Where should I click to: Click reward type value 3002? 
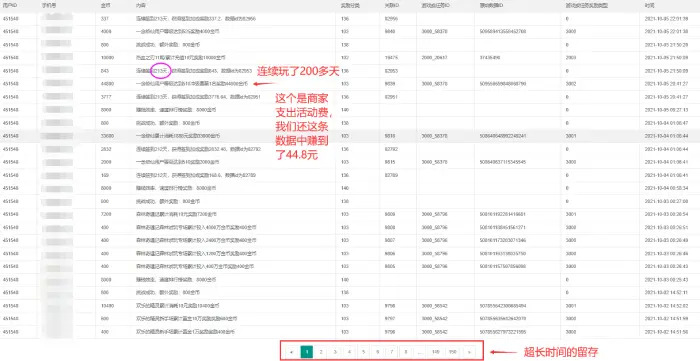(x=571, y=83)
